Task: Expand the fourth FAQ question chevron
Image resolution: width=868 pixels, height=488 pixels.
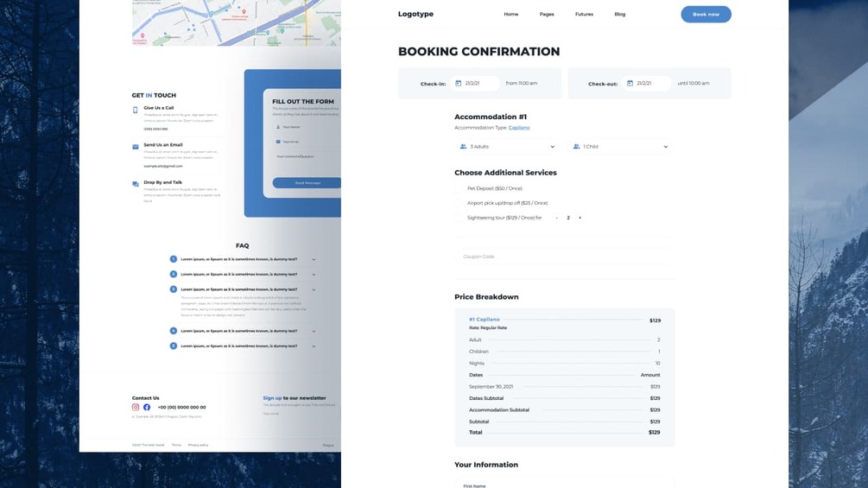Action: 314,332
